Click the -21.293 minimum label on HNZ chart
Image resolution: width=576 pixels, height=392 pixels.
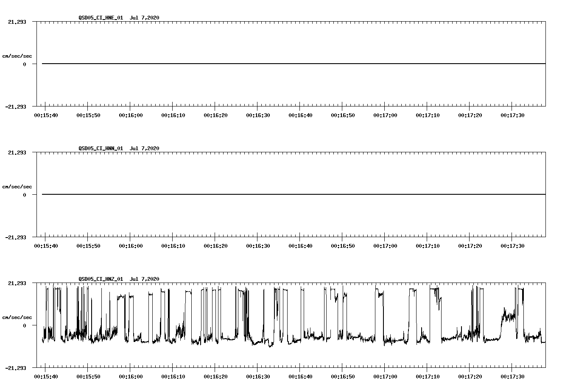[16, 368]
